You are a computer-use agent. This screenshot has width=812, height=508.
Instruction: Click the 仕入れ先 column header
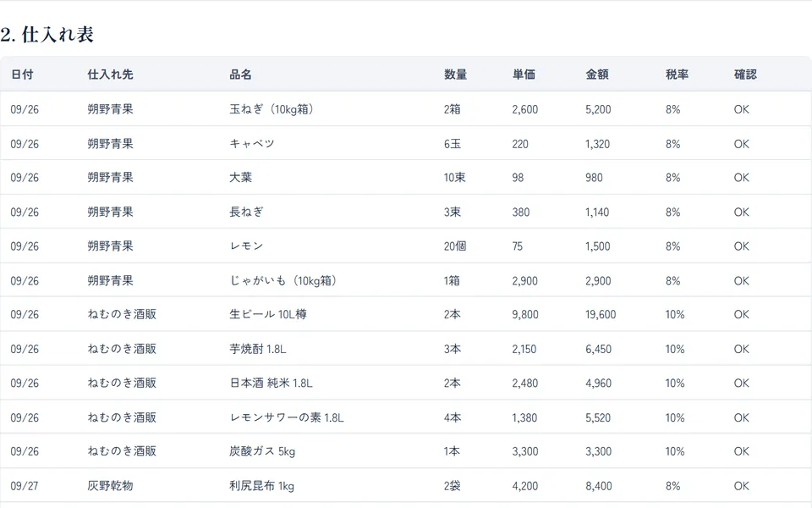click(x=110, y=75)
